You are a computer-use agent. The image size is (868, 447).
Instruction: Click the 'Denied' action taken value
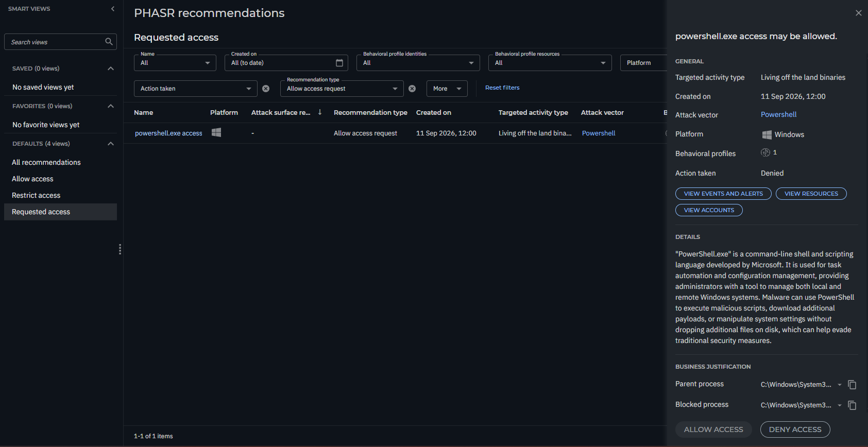click(x=772, y=173)
